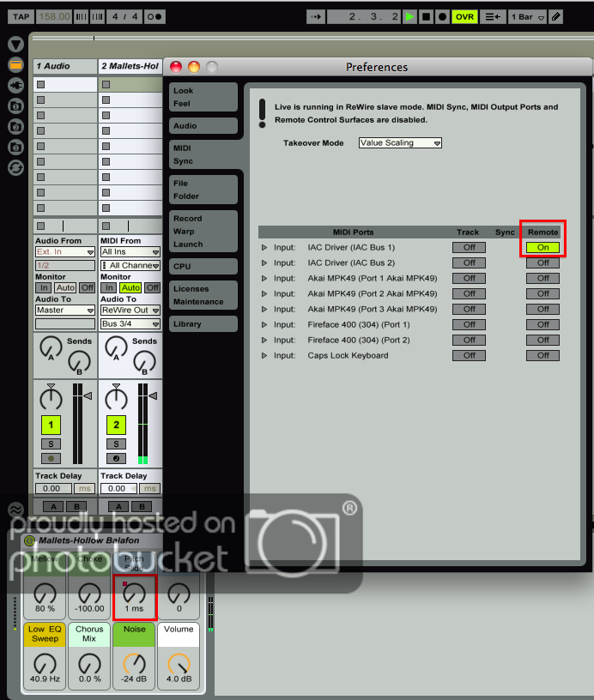Set 1 Audio monitor to In
594x700 pixels.
coord(43,288)
